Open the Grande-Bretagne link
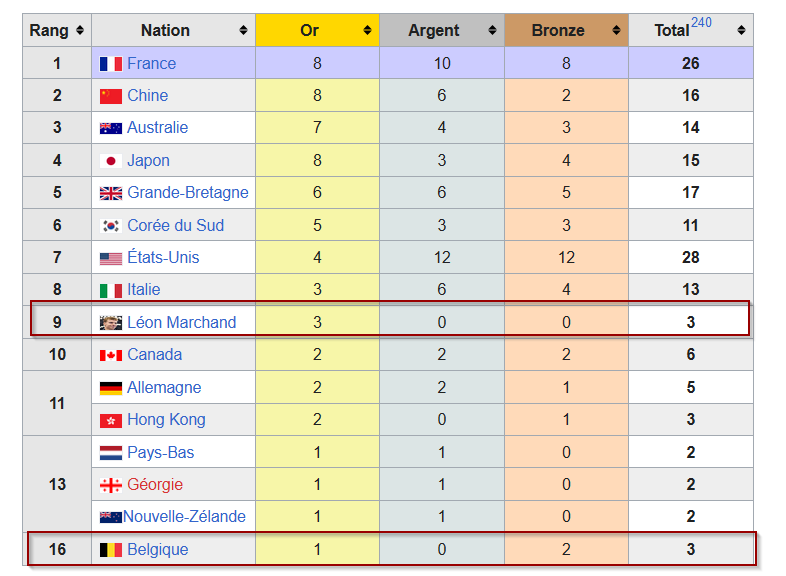 [x=188, y=193]
